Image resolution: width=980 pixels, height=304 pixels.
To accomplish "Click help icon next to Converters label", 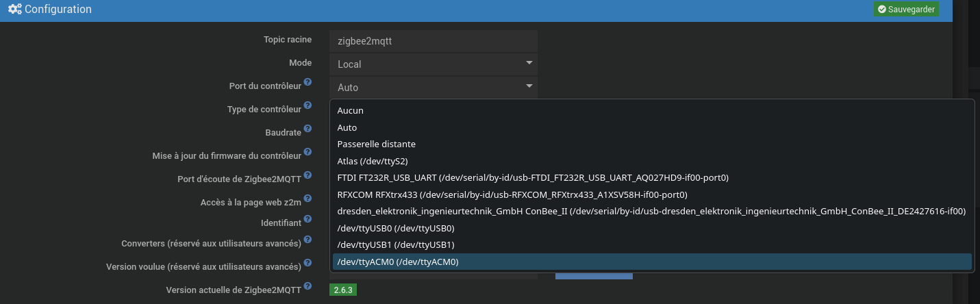I will [308, 240].
